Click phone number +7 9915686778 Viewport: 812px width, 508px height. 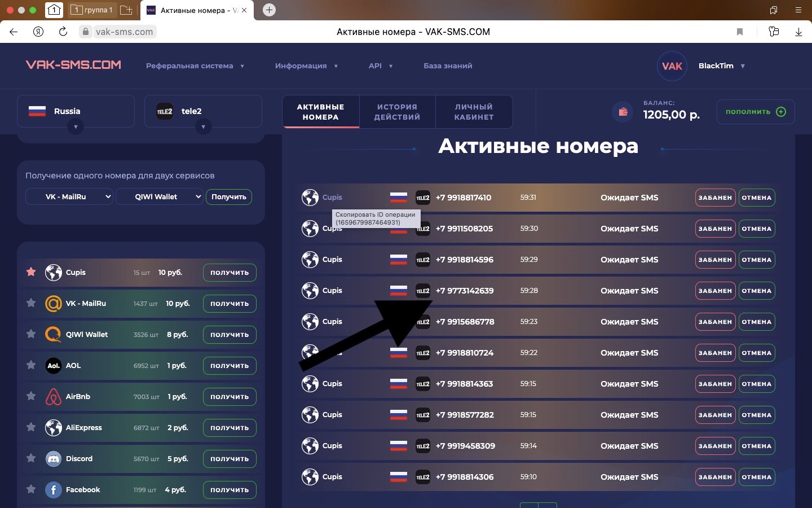[465, 322]
